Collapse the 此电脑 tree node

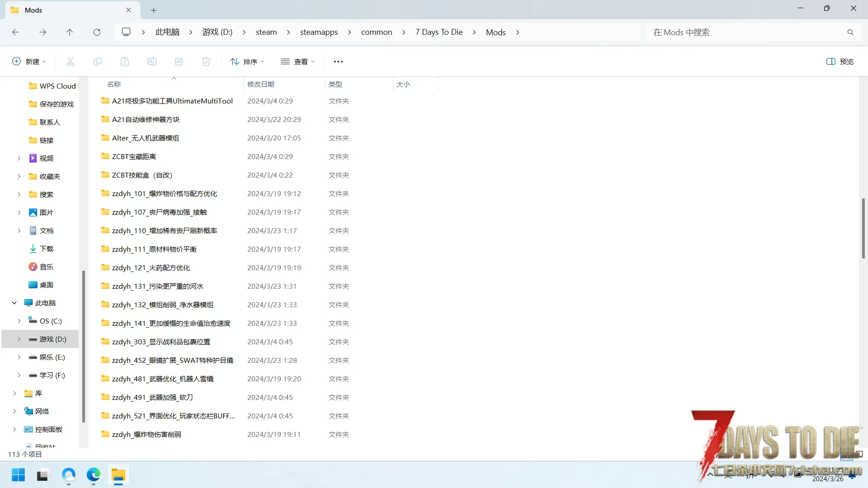point(14,303)
